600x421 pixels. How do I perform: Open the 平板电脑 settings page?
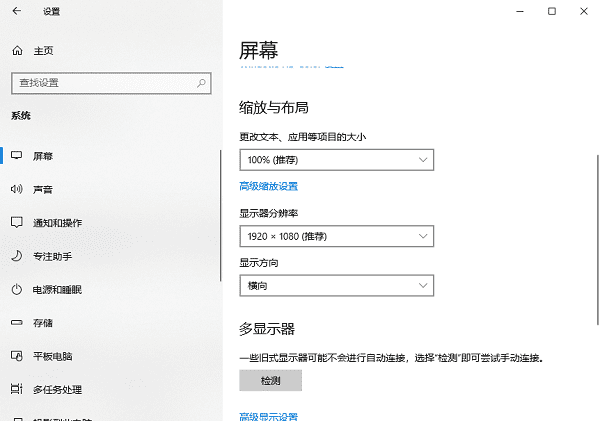[x=52, y=356]
